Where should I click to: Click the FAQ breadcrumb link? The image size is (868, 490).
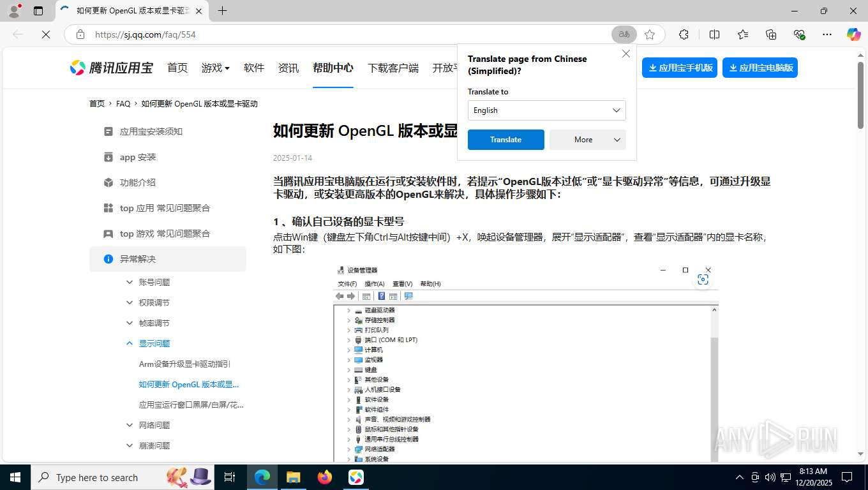pyautogui.click(x=123, y=103)
